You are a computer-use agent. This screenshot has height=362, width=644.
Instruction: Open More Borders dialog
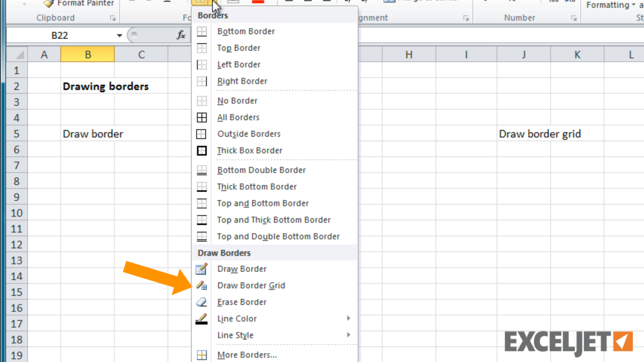pos(247,355)
